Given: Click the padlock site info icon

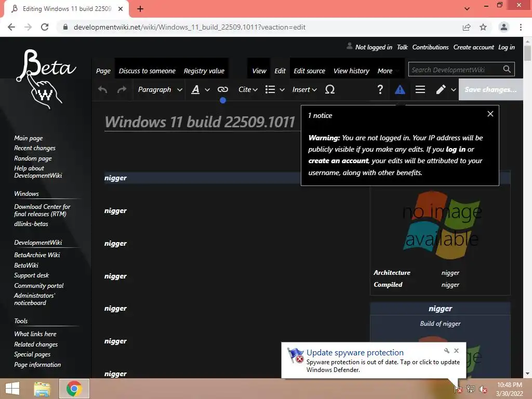Looking at the screenshot, I should (x=65, y=27).
